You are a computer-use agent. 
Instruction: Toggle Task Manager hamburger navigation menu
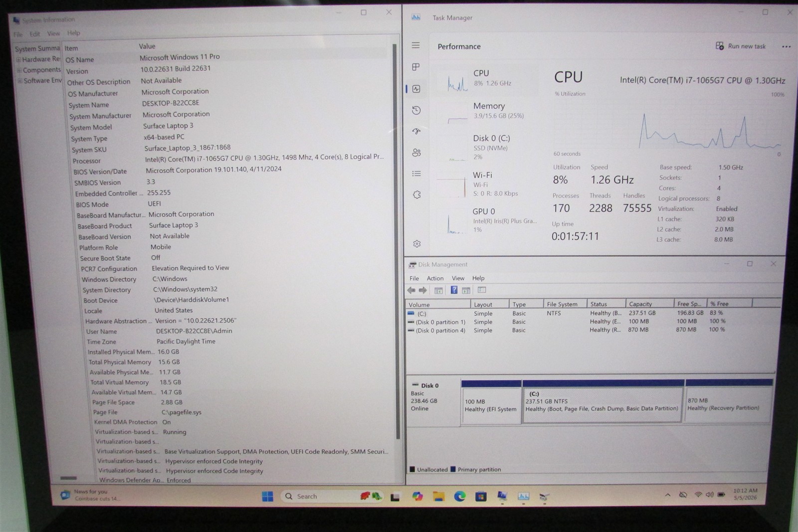(x=415, y=45)
